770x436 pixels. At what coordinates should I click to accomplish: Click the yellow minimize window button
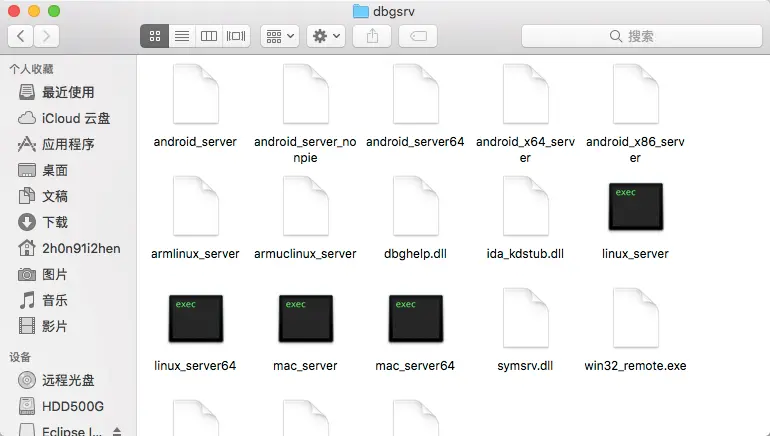coord(34,11)
